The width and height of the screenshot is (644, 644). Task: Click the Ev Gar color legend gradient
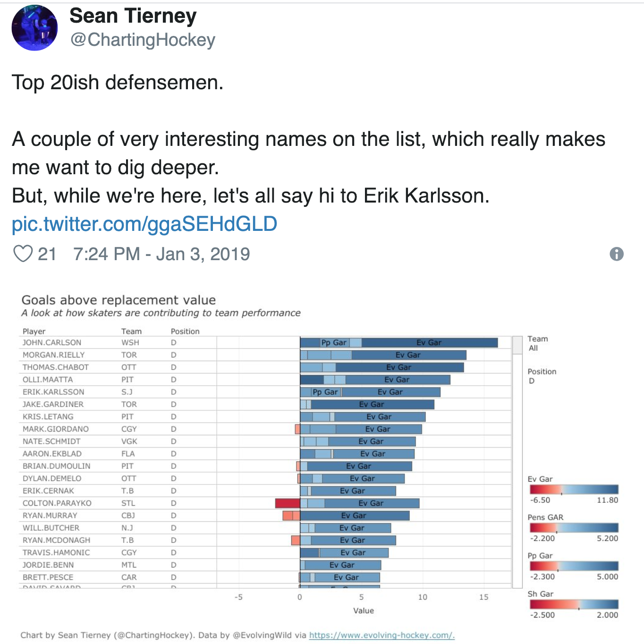[574, 490]
